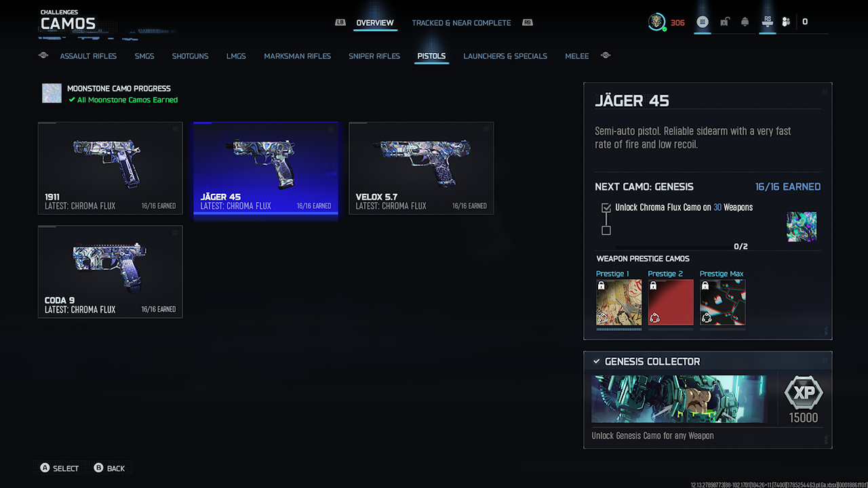Open the Launchers & Specials category
The width and height of the screenshot is (868, 488).
[505, 56]
